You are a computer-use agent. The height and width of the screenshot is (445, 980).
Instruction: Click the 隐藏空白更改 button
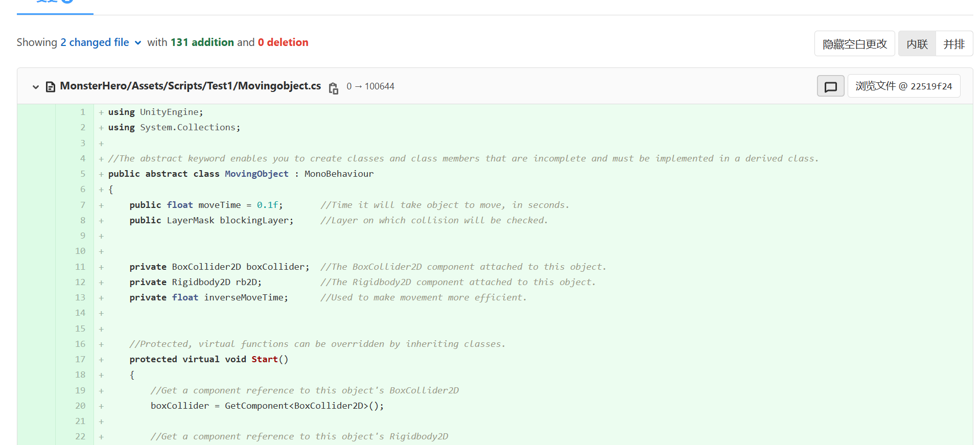tap(854, 44)
